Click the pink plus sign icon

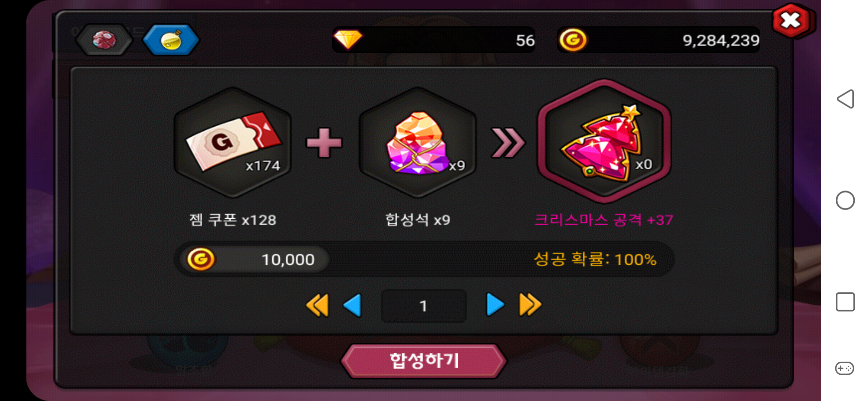click(324, 143)
